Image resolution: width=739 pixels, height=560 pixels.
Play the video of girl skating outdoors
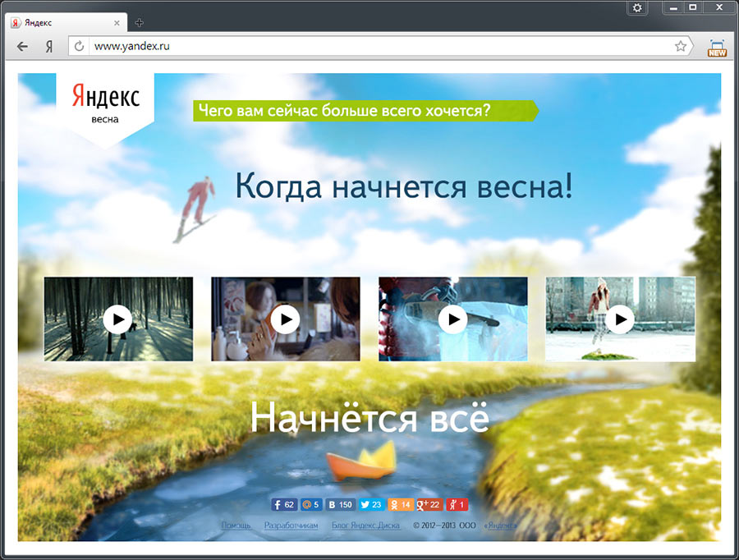(620, 319)
